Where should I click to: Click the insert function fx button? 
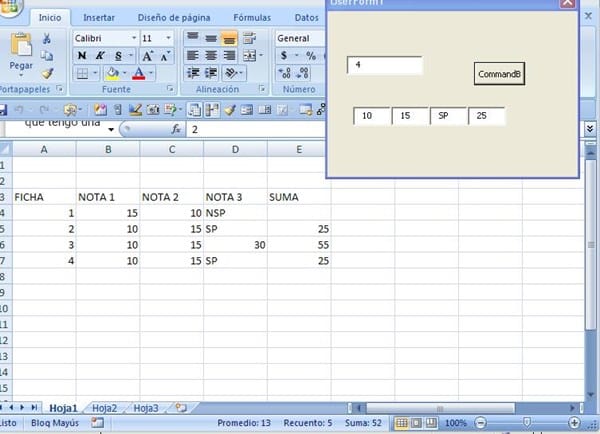coord(176,129)
